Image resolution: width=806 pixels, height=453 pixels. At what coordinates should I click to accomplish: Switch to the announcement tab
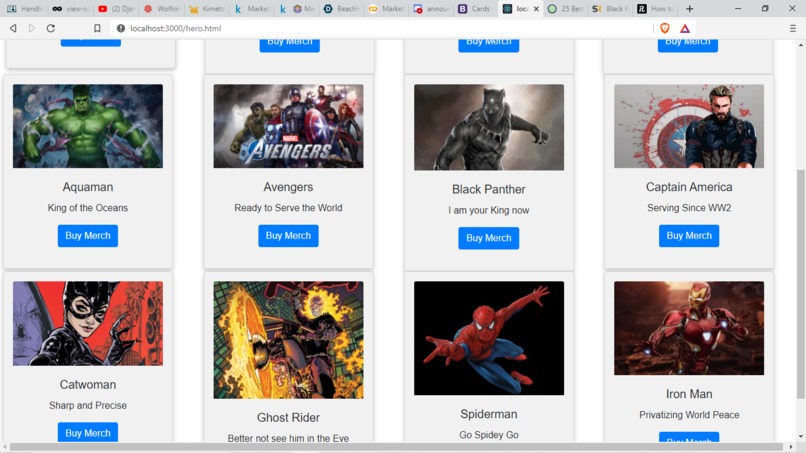tap(431, 9)
